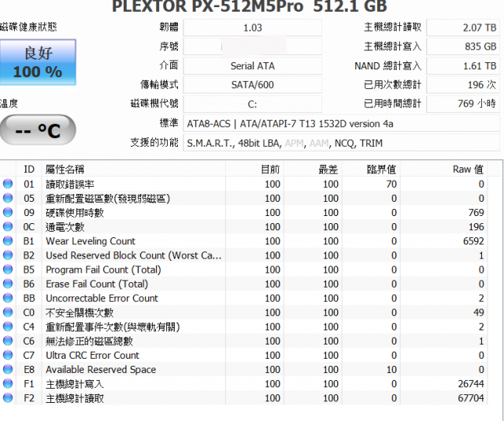The height and width of the screenshot is (421, 504).
Task: Select the Erase Fail Count (Total) row
Action: click(243, 284)
